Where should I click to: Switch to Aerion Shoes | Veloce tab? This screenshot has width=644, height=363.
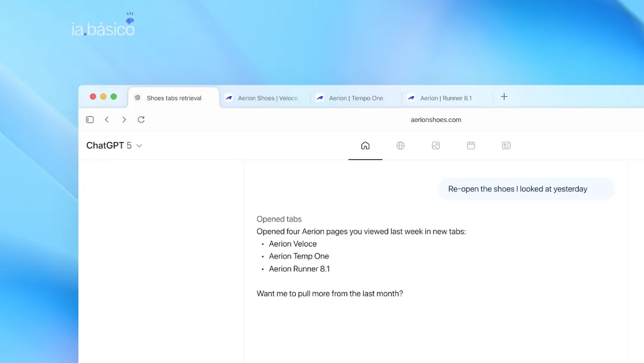click(x=265, y=98)
